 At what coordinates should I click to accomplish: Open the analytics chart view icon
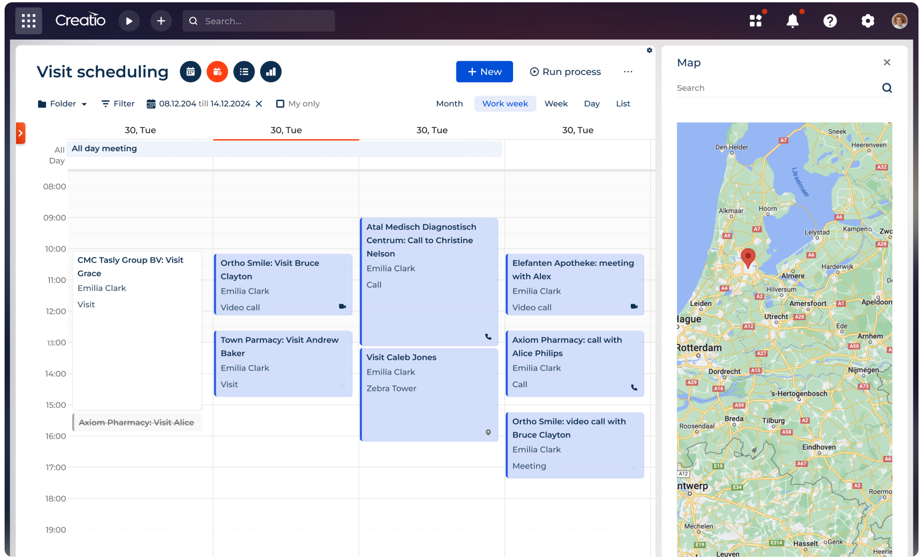(271, 72)
